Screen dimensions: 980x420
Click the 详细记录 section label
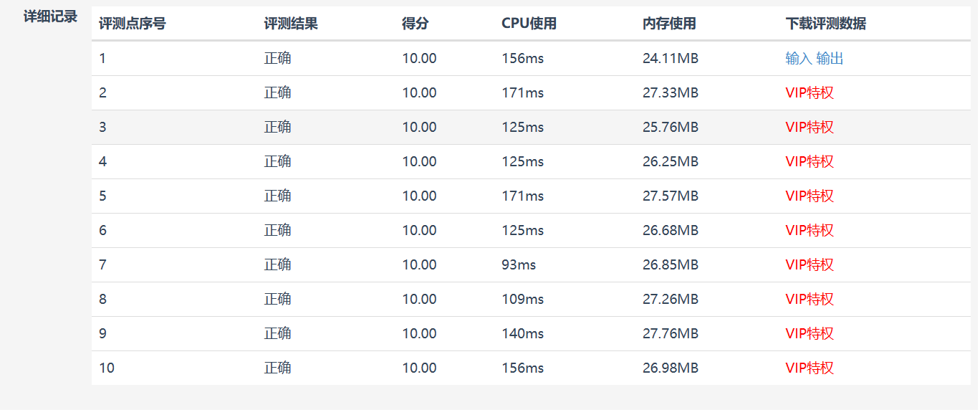tap(50, 16)
